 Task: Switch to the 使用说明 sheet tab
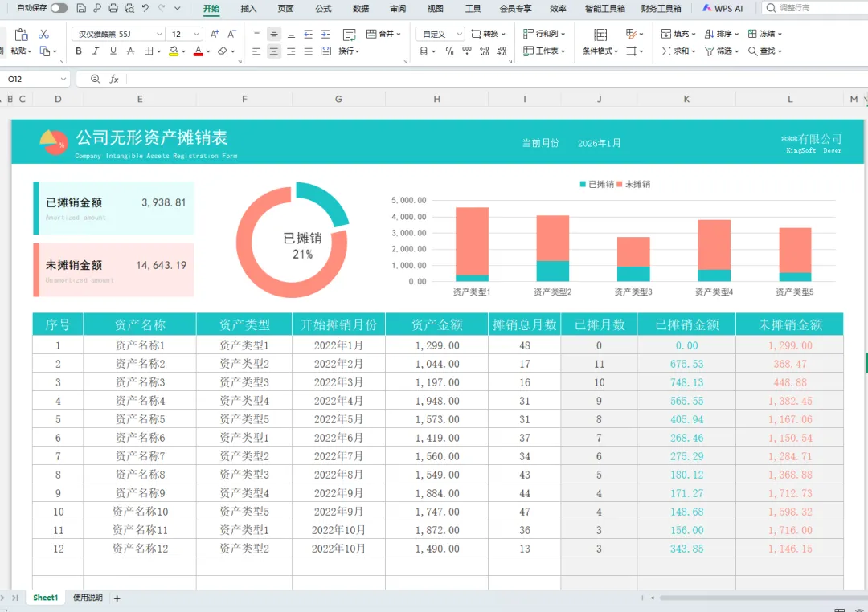(x=88, y=598)
